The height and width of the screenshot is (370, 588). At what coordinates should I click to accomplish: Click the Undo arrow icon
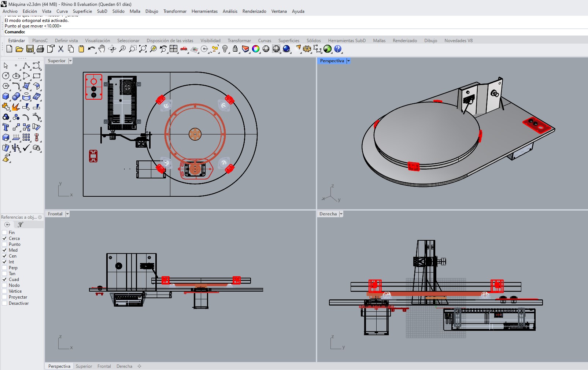pos(91,49)
